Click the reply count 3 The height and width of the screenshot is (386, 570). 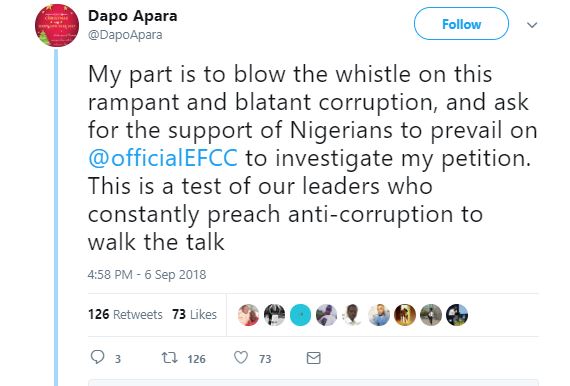pyautogui.click(x=118, y=359)
